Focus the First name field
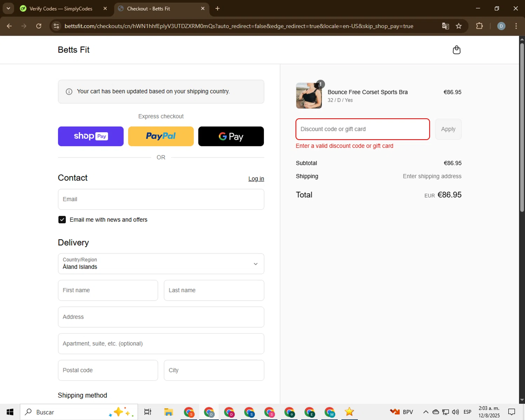 tap(108, 290)
